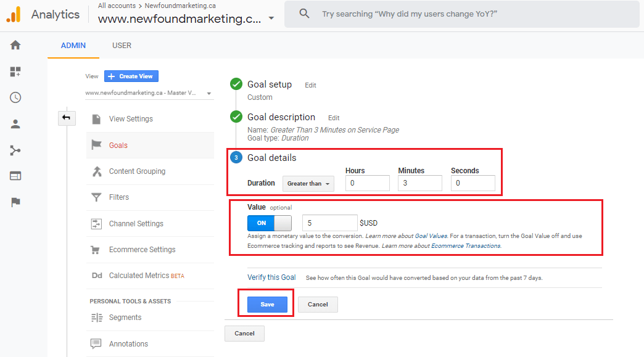Open the Behavior layout icon
Viewport: 644px width, 357px height.
tap(15, 176)
